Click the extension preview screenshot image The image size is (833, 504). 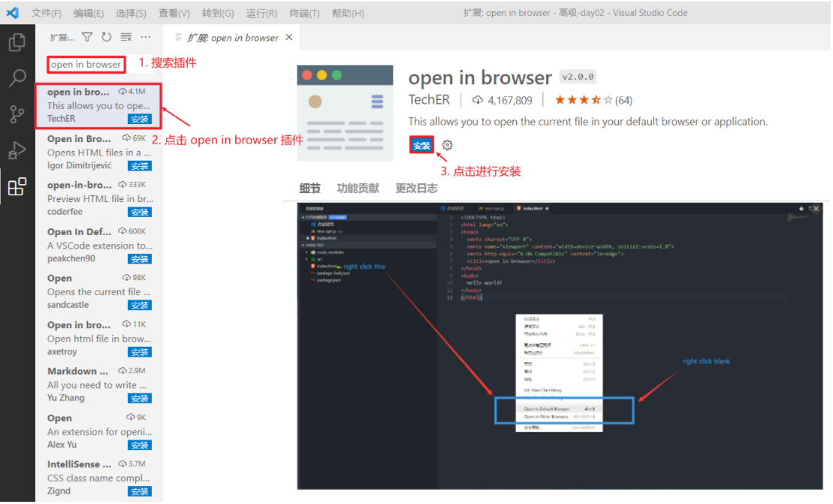pyautogui.click(x=560, y=346)
